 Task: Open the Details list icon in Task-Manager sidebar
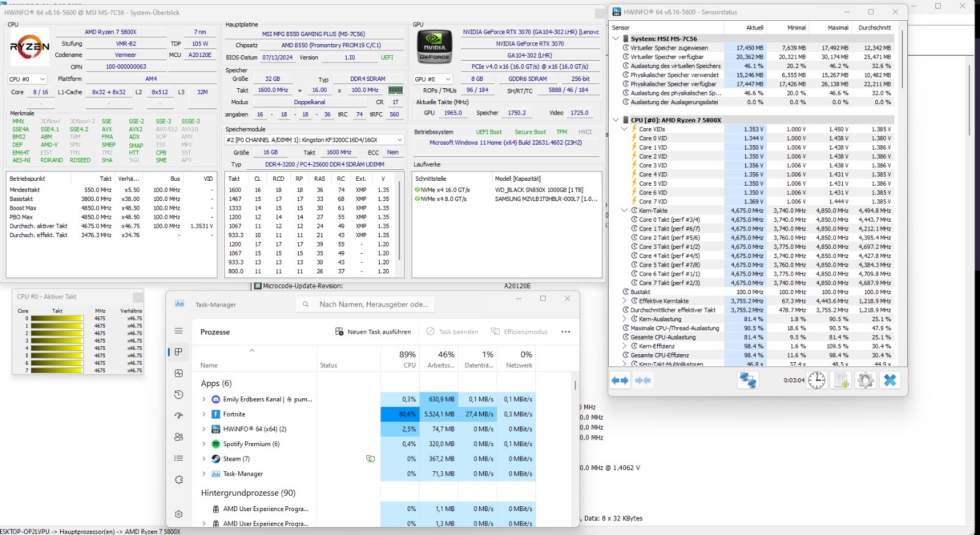click(179, 458)
